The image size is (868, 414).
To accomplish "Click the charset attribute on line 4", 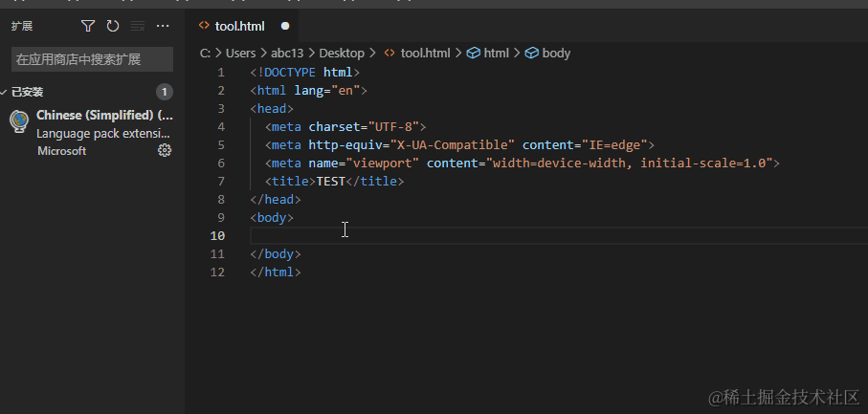I will pos(334,127).
